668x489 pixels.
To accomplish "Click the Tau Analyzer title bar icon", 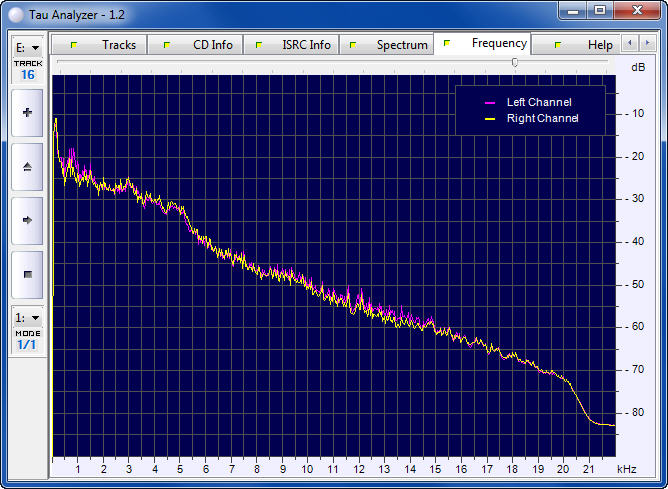I will tap(17, 11).
